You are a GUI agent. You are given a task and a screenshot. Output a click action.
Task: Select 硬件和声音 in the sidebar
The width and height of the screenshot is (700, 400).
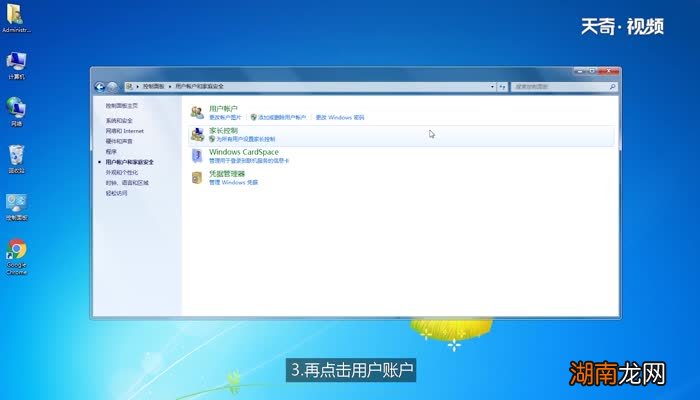(x=119, y=141)
